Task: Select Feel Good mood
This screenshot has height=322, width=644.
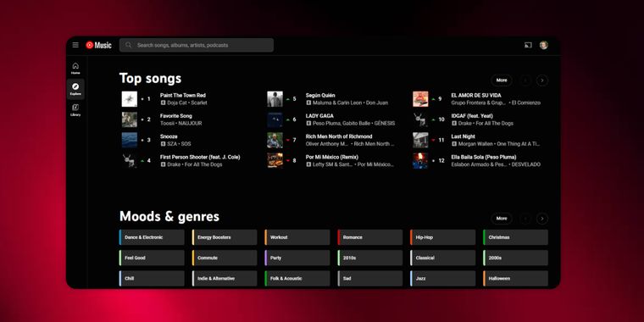Action: (152, 258)
